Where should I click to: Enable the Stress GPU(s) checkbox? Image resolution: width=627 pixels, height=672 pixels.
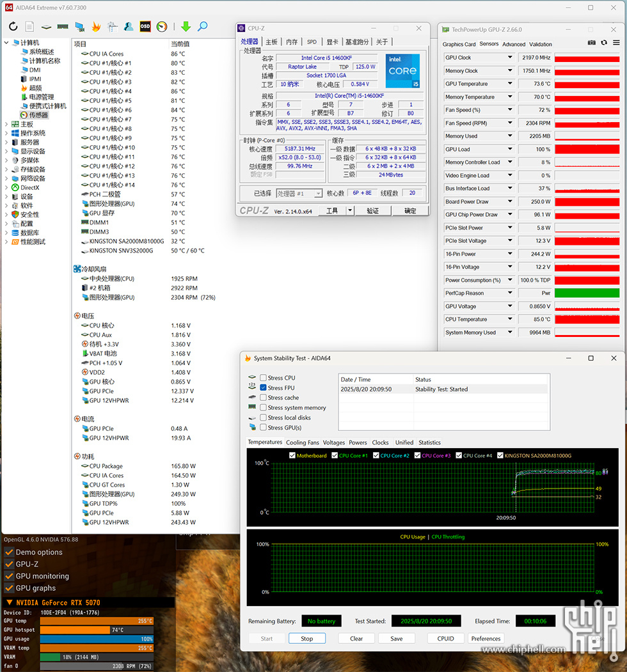tap(264, 427)
